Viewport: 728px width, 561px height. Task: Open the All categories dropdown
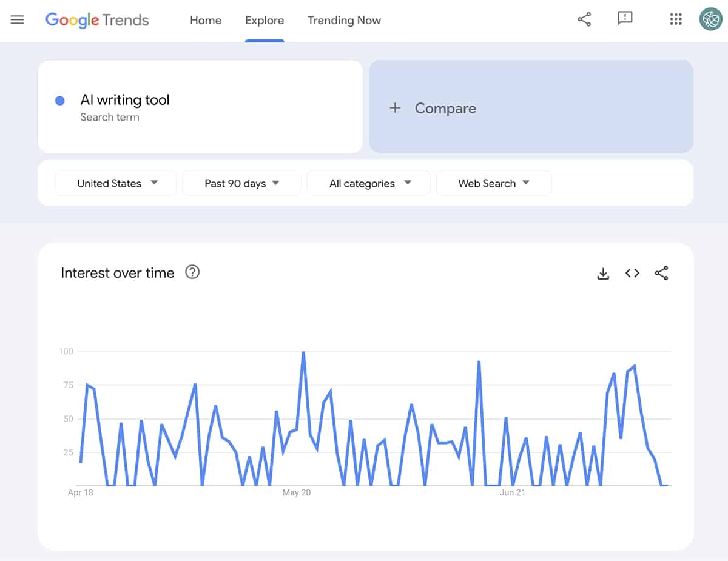tap(369, 183)
